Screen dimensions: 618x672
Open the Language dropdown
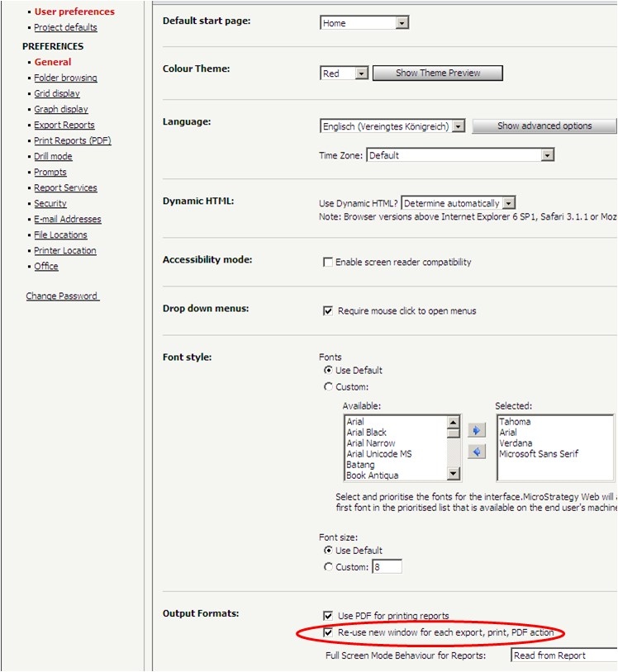392,126
